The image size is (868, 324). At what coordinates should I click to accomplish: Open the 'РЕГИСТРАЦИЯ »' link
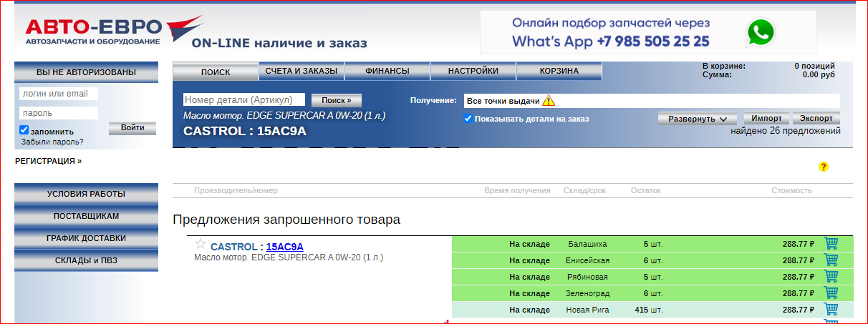(x=48, y=161)
